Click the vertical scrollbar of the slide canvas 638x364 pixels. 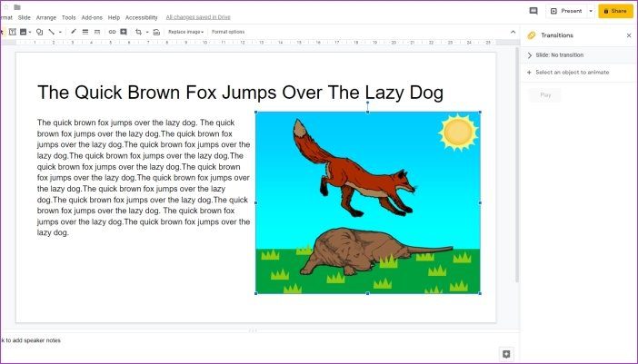[x=517, y=164]
